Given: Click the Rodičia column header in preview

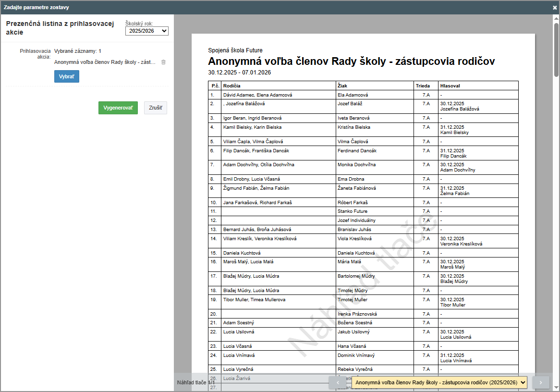Looking at the screenshot, I should [232, 86].
